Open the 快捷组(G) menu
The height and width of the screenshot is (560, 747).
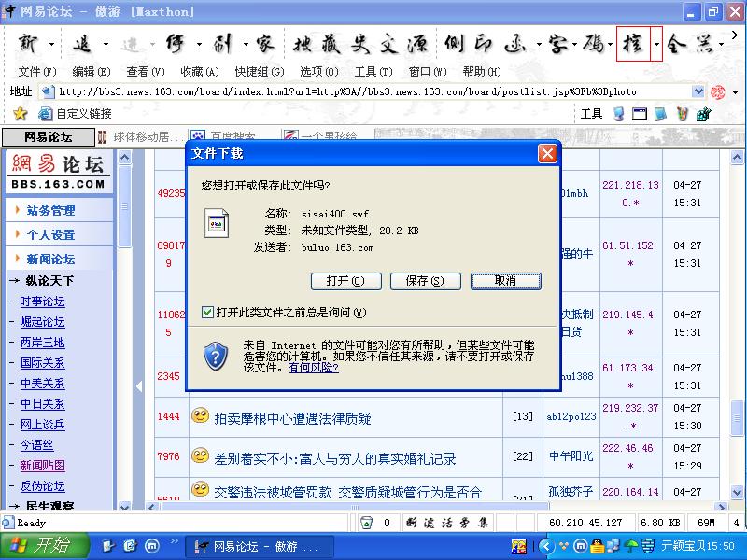pyautogui.click(x=260, y=72)
